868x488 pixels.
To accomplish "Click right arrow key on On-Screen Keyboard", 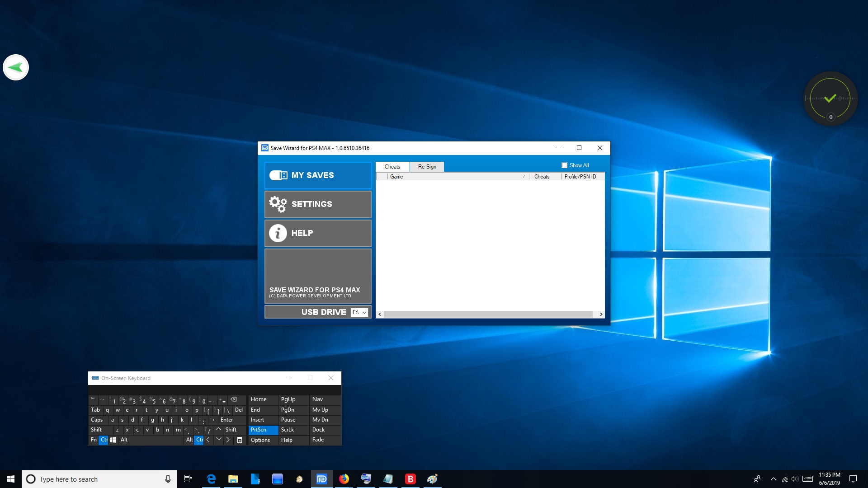I will click(x=228, y=440).
